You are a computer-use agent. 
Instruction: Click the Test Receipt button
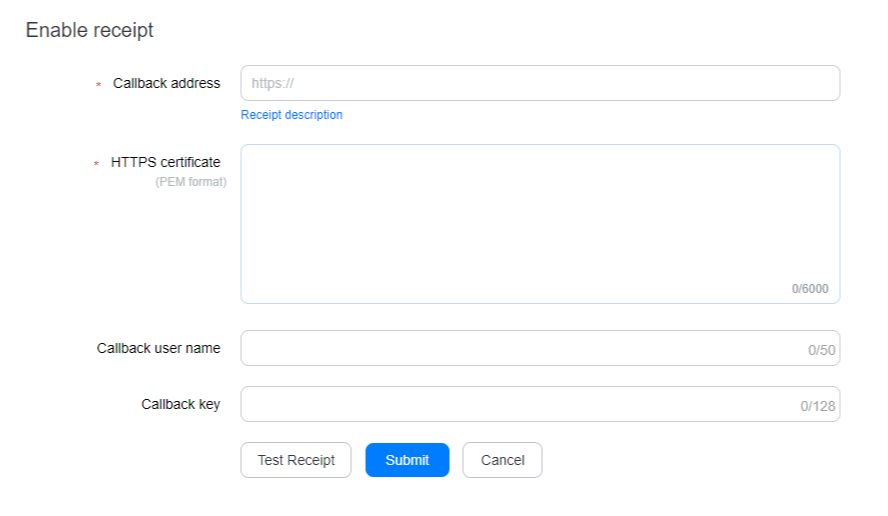click(x=296, y=460)
